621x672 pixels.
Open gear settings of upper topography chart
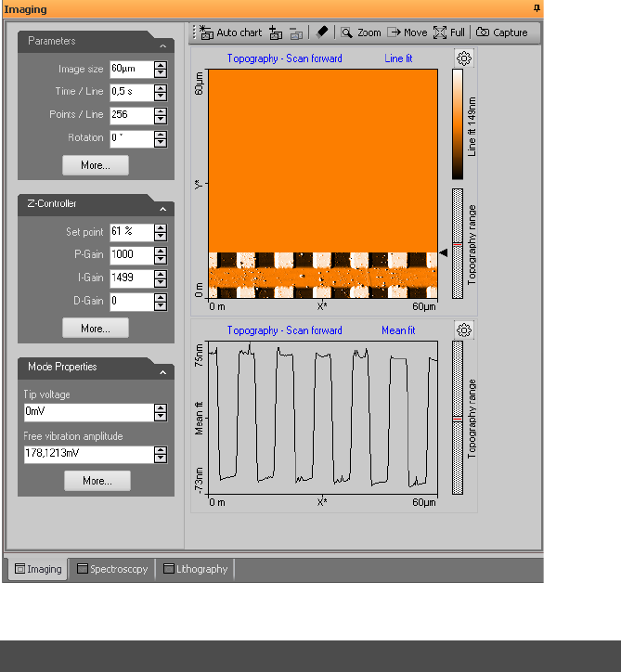tap(464, 58)
